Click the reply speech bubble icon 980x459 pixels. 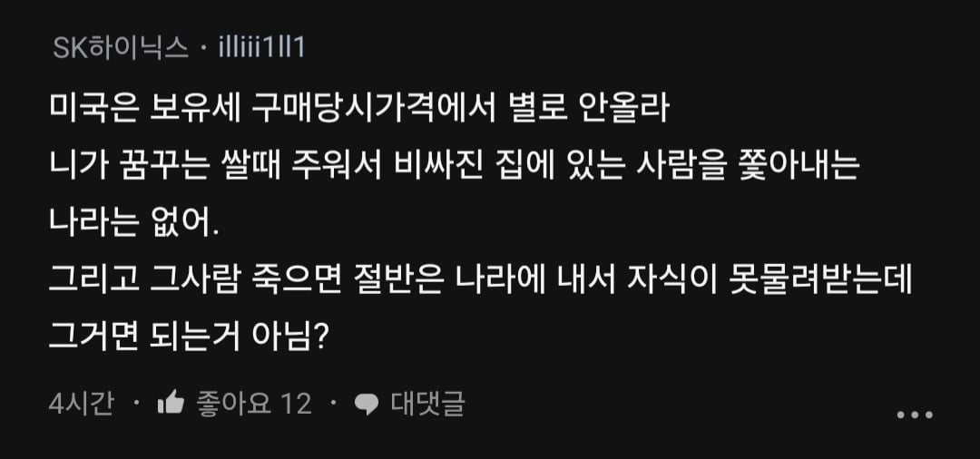tap(366, 404)
